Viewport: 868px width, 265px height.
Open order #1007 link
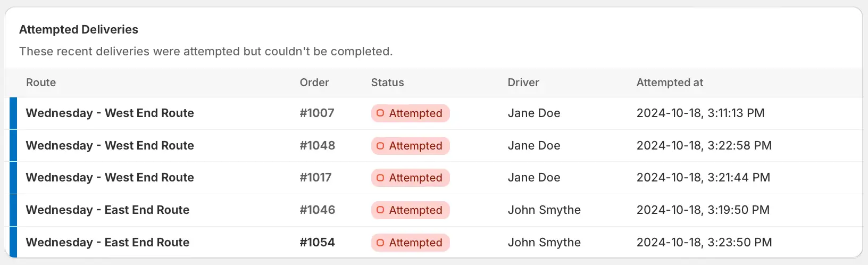pyautogui.click(x=317, y=113)
